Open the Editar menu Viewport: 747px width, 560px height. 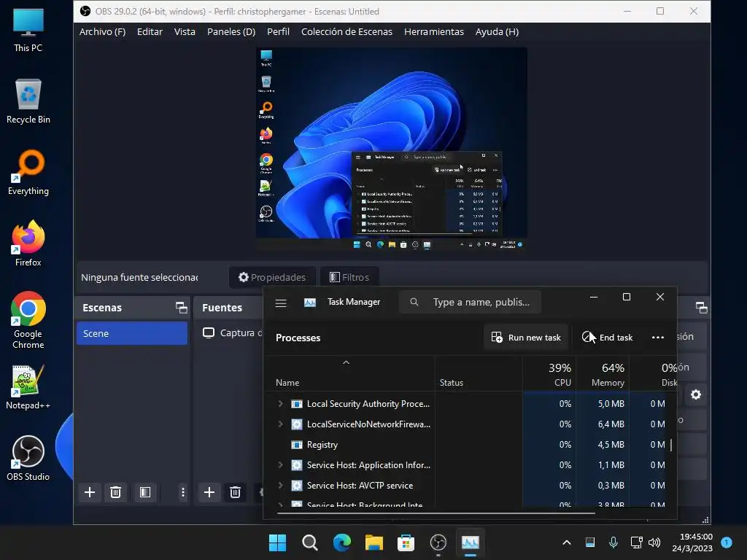tap(150, 32)
